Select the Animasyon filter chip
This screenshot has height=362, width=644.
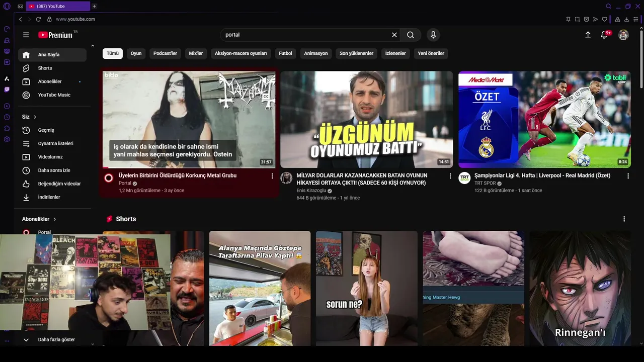point(316,53)
